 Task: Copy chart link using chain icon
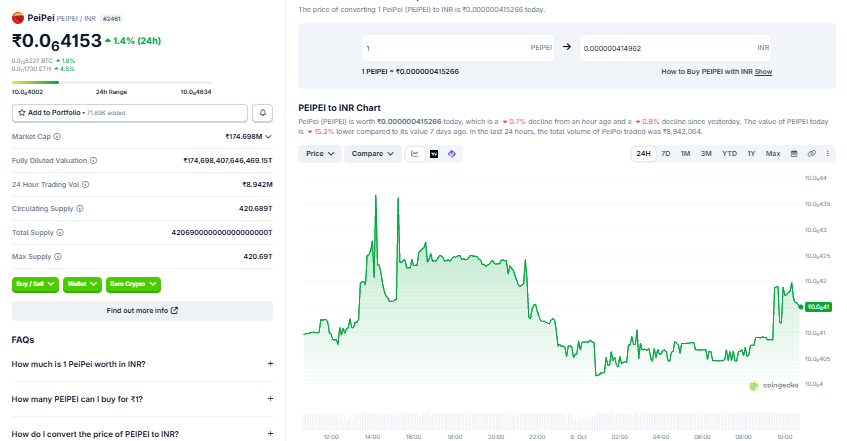click(811, 154)
